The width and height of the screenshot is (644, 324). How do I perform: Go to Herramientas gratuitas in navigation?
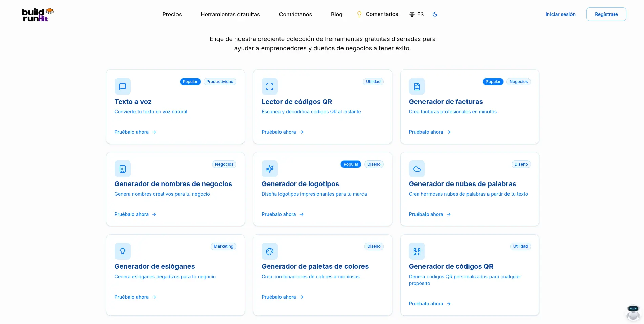click(230, 14)
